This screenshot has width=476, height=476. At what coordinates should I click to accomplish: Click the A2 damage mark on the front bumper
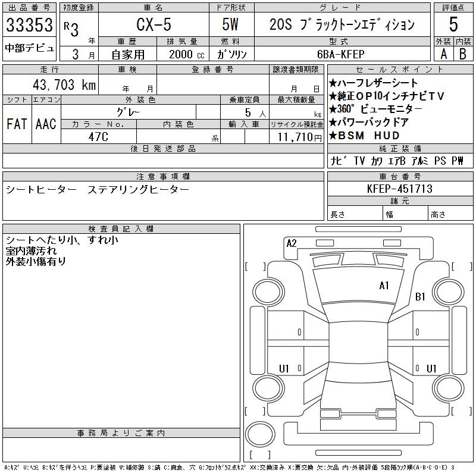(291, 243)
